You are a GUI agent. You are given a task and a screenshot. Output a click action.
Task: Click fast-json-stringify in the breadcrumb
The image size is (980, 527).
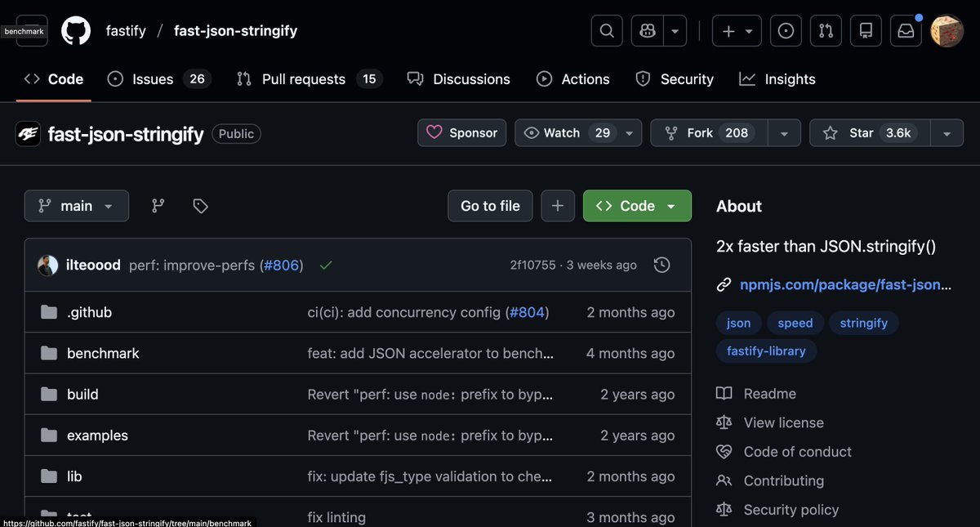(x=235, y=31)
